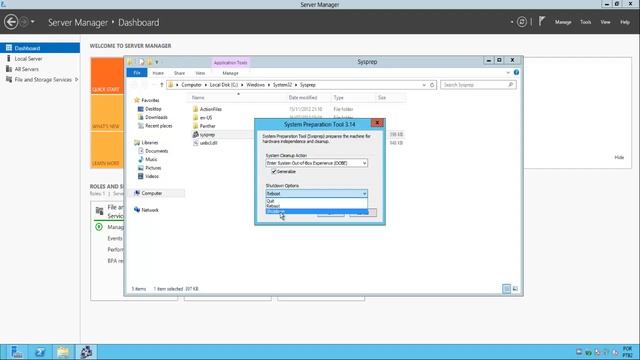The width and height of the screenshot is (640, 360).
Task: Toggle the Generalize checkbox
Action: (274, 172)
